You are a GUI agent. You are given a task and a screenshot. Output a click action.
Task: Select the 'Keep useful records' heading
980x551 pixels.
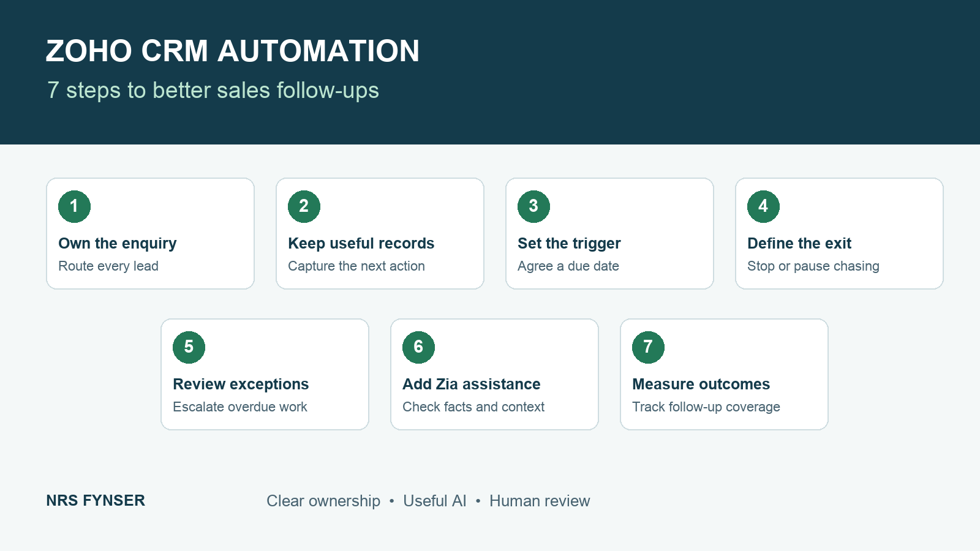[x=361, y=244]
